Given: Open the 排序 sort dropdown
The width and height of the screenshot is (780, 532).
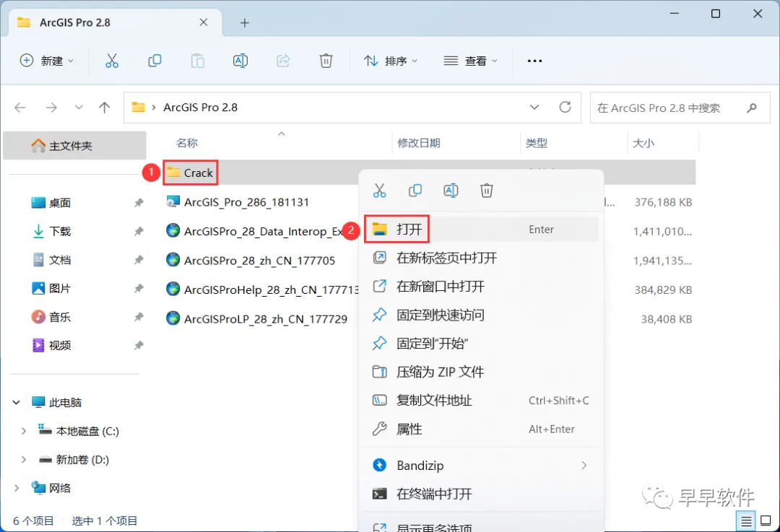Looking at the screenshot, I should point(391,61).
